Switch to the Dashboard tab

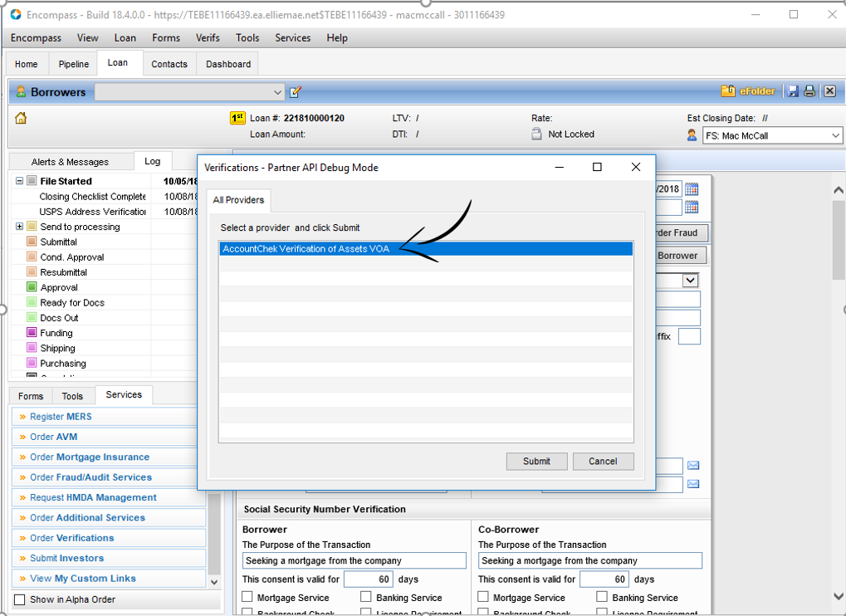coord(228,64)
